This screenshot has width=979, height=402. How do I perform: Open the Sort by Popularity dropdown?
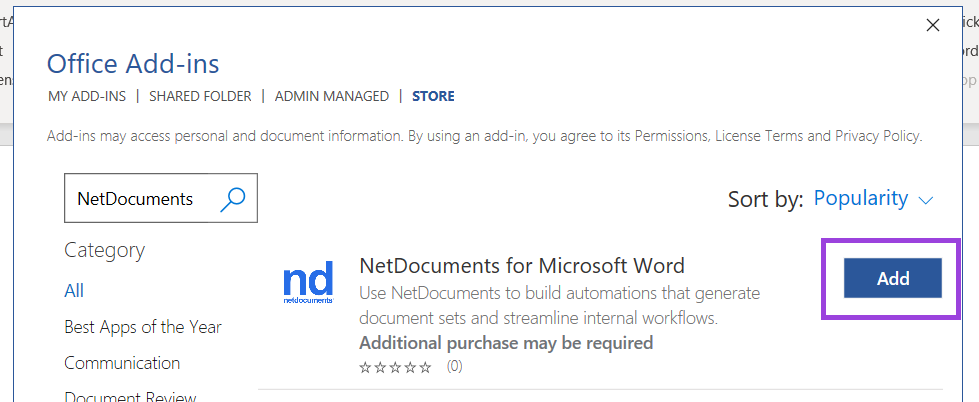coord(873,199)
